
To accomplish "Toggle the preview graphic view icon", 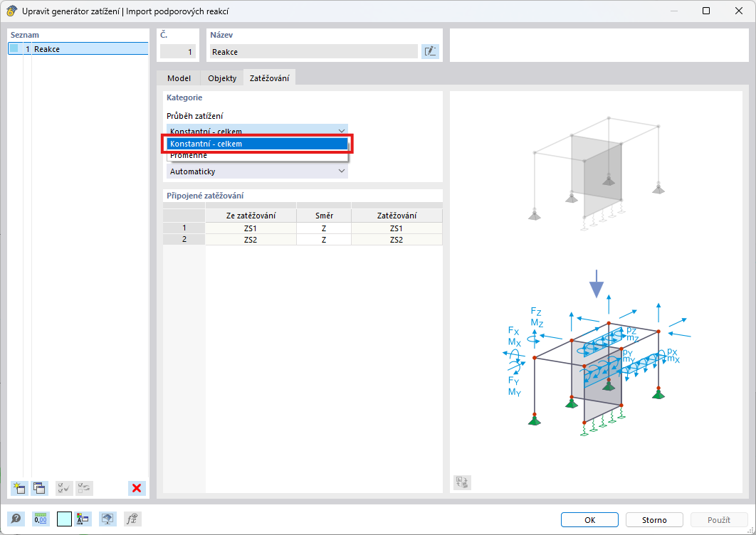I will [462, 482].
